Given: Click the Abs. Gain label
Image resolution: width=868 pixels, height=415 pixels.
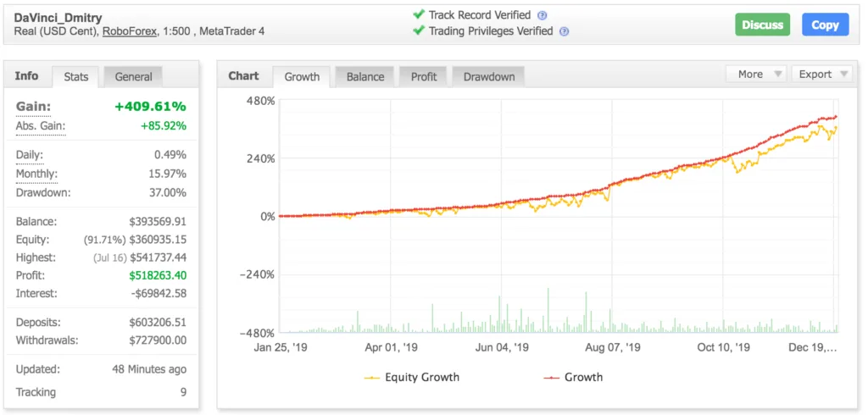Looking at the screenshot, I should coord(41,126).
